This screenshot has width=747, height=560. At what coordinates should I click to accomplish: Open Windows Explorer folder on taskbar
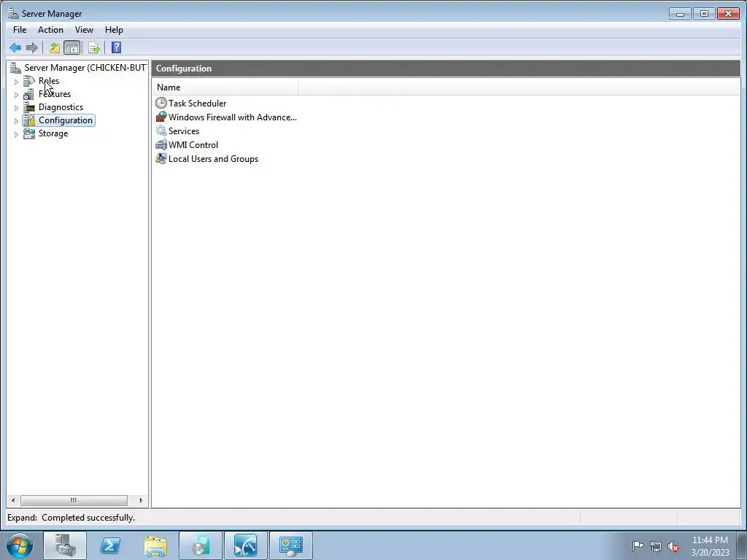coord(155,545)
